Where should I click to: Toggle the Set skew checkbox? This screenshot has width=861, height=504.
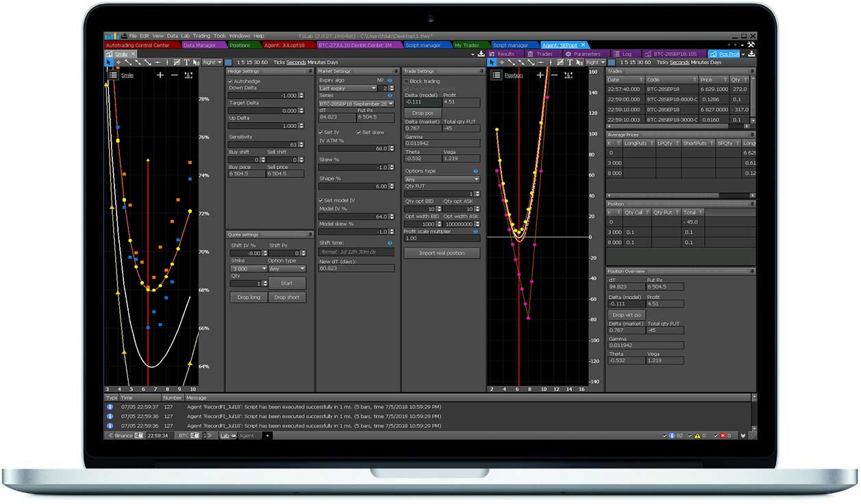(x=358, y=132)
